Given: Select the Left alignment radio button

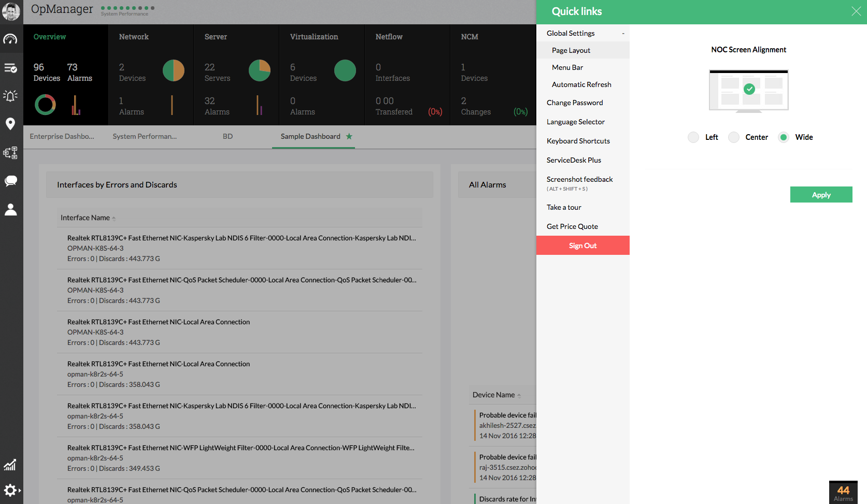Looking at the screenshot, I should [x=693, y=137].
